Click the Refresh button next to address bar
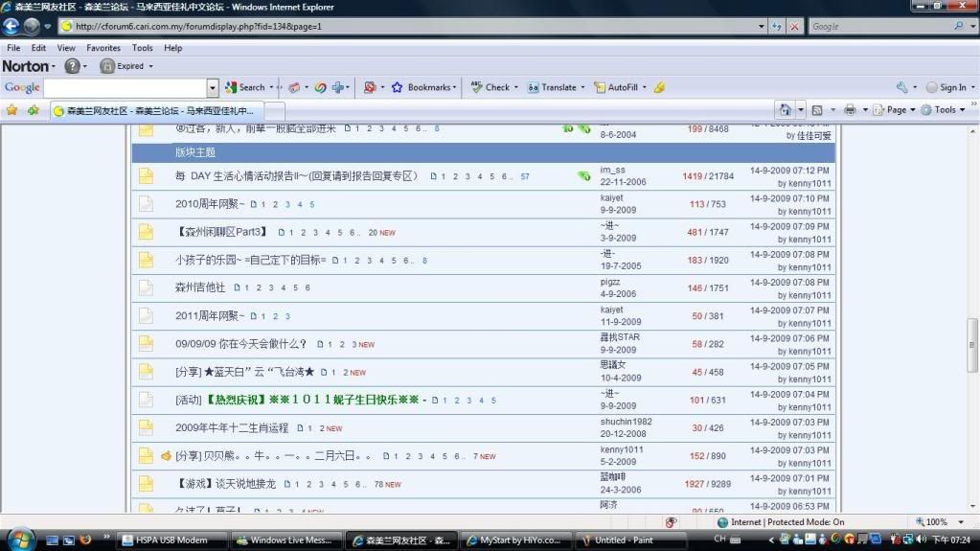This screenshot has height=551, width=980. pyautogui.click(x=776, y=26)
